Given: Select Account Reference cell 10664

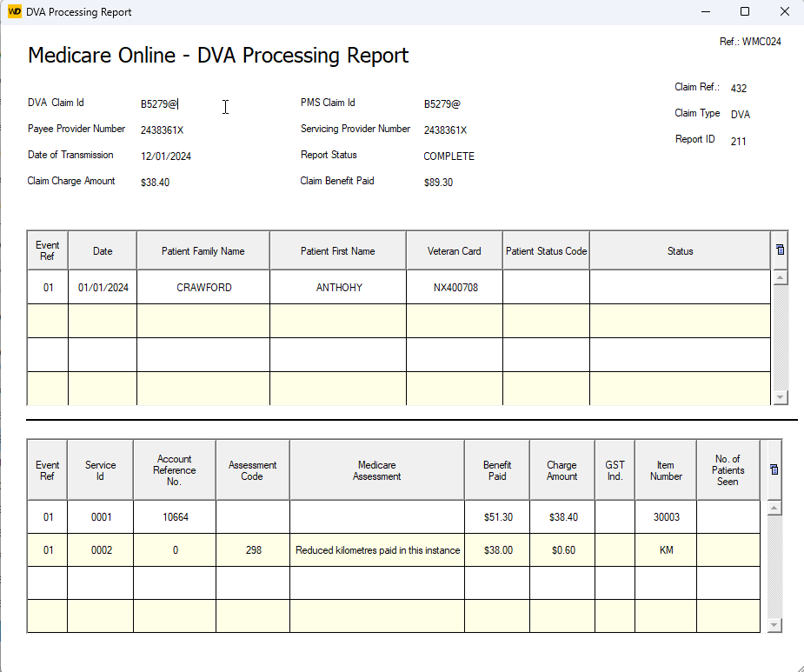Looking at the screenshot, I should (175, 517).
